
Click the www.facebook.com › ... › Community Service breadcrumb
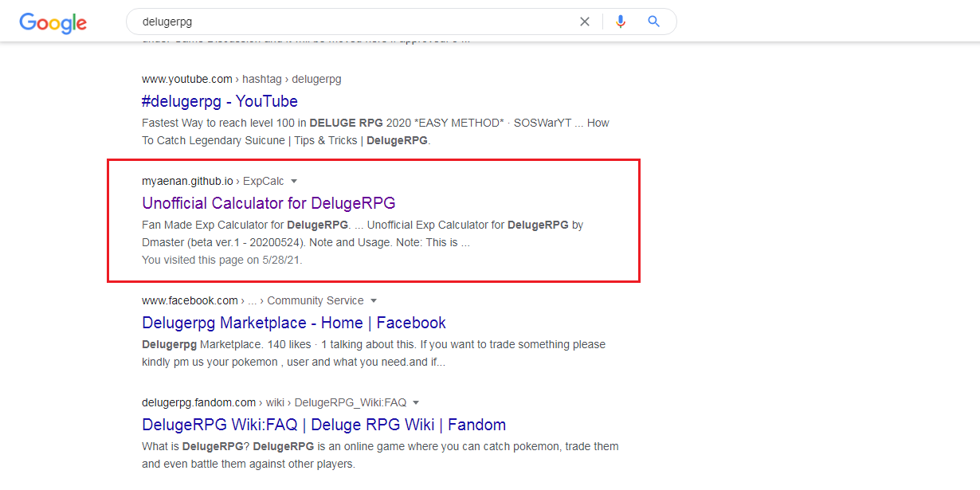[x=253, y=300]
